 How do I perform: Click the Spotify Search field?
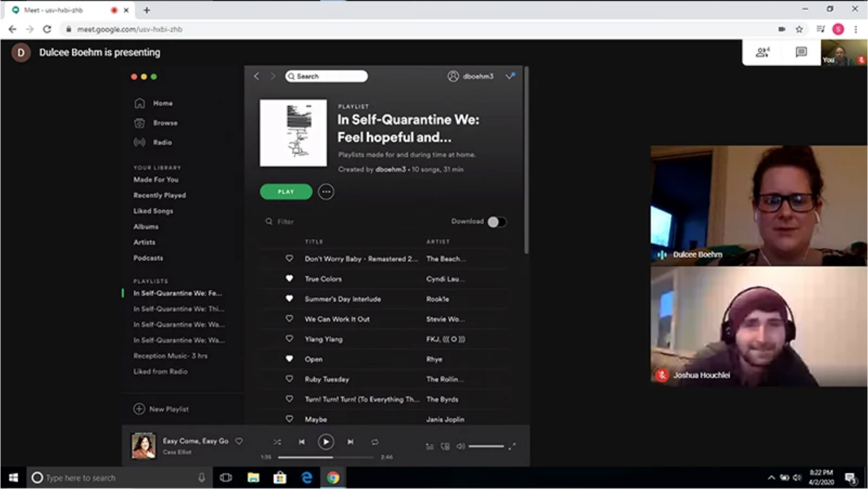click(x=327, y=76)
